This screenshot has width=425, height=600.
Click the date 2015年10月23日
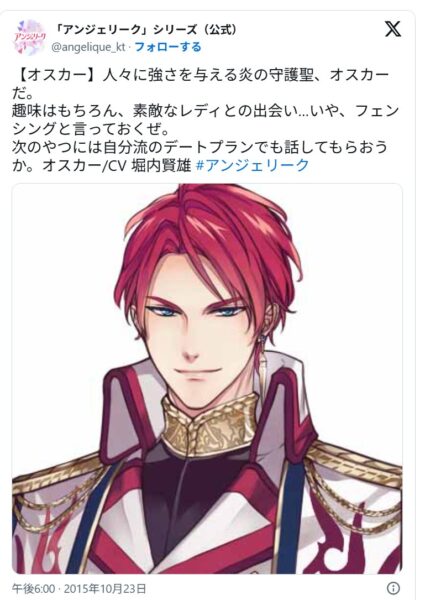104,588
